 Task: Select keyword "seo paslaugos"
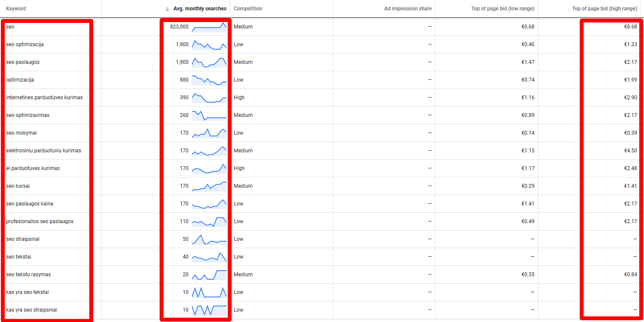coord(23,62)
